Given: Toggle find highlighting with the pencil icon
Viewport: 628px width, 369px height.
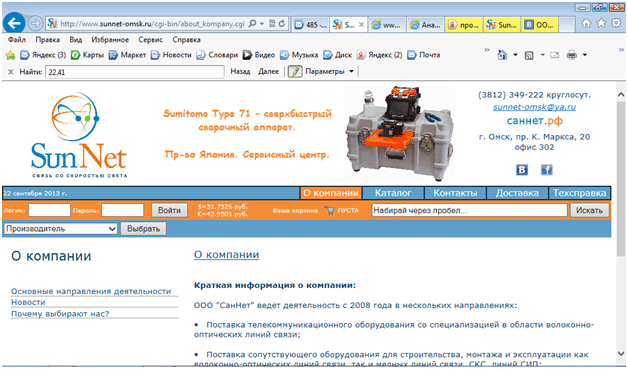Looking at the screenshot, I should (295, 72).
